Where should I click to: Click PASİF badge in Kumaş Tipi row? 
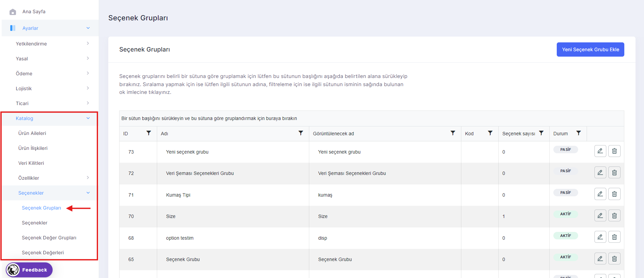[566, 193]
